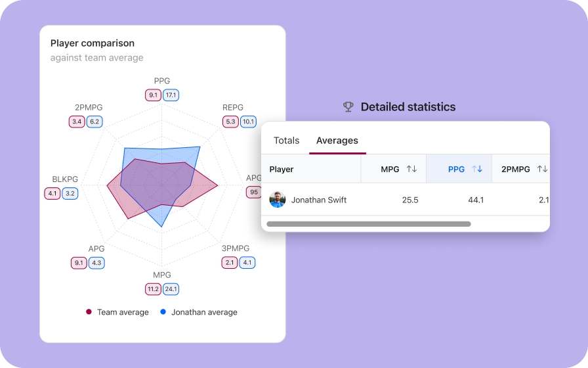Toggle the Jonathan average legend item
588x368 pixels.
(x=199, y=312)
